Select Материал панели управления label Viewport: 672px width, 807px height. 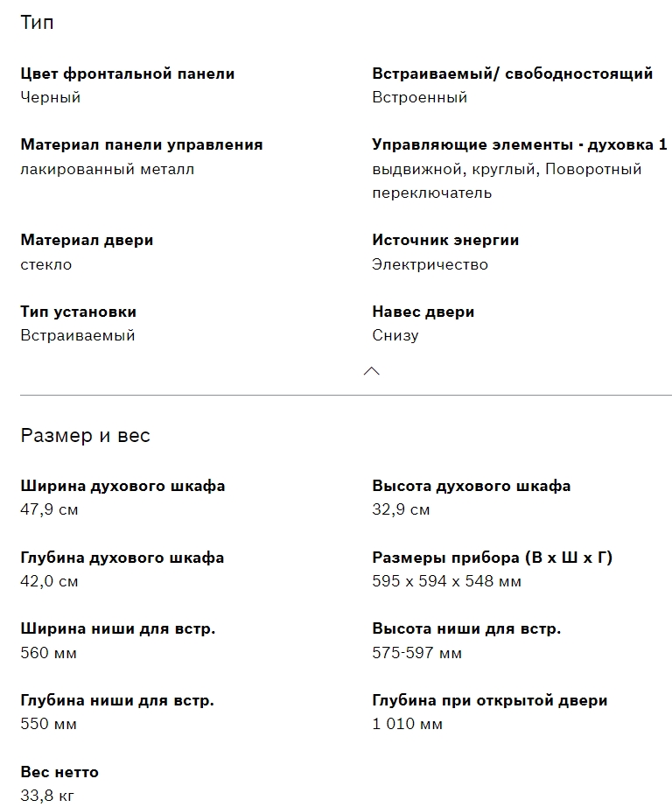tap(141, 144)
